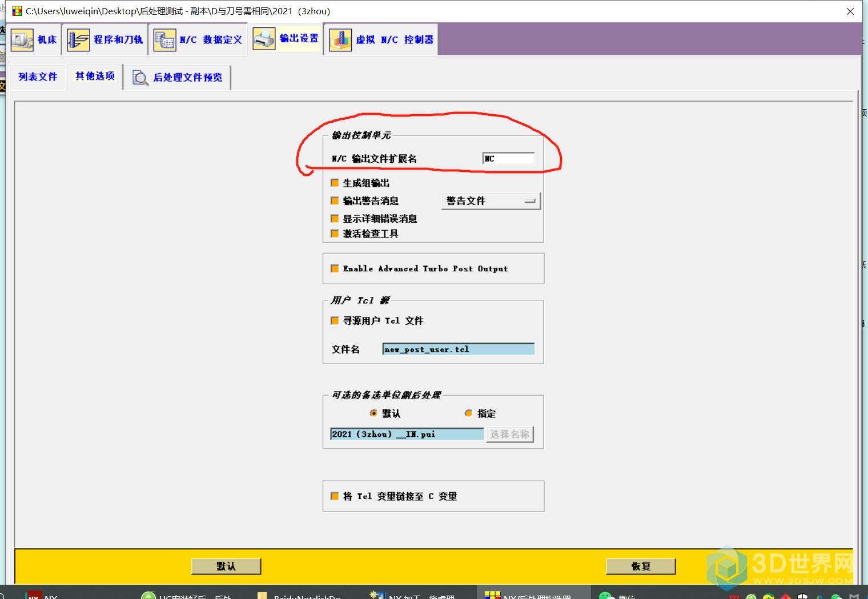Click the Post Builder title bar icon
The height and width of the screenshot is (599, 868).
pos(17,11)
